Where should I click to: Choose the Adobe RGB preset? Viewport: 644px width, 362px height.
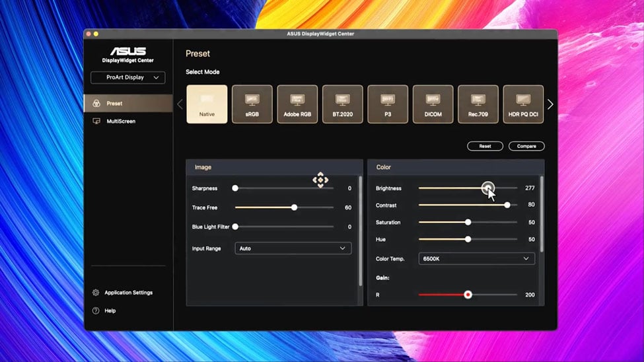pos(297,104)
